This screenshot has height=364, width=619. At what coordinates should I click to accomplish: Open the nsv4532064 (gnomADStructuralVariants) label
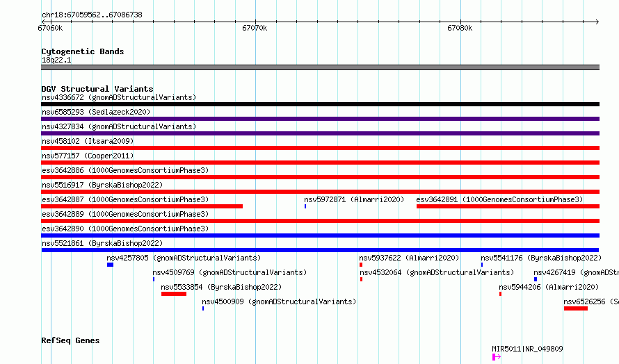point(437,272)
